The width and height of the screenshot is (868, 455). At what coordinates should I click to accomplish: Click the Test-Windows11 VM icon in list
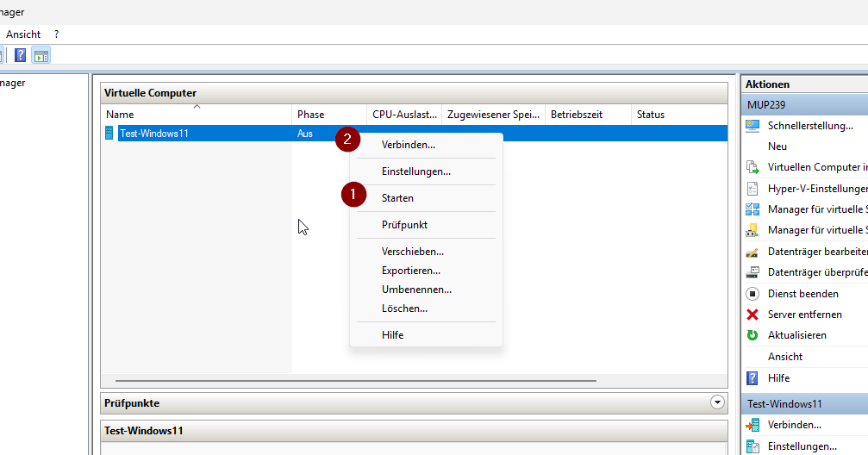coord(109,134)
